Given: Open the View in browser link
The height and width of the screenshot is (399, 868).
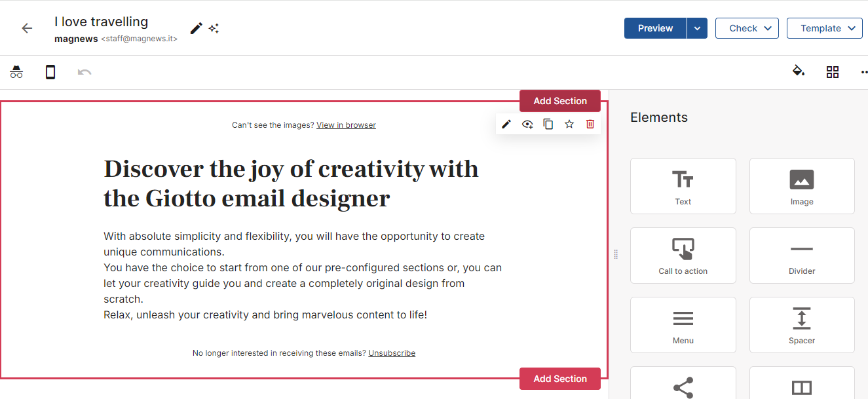Looking at the screenshot, I should (346, 125).
